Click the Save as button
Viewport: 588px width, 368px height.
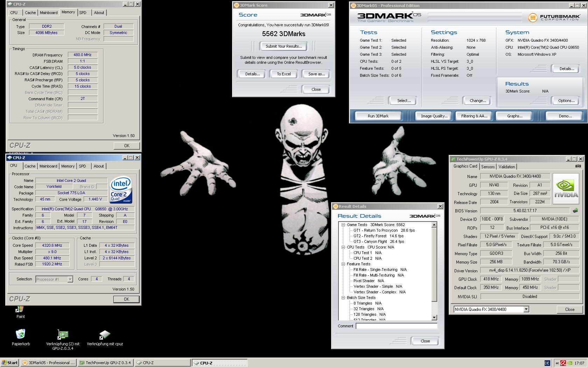(316, 74)
